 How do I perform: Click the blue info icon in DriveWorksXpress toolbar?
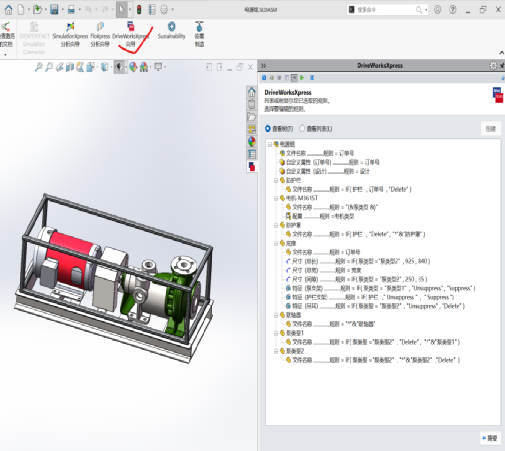click(x=264, y=78)
